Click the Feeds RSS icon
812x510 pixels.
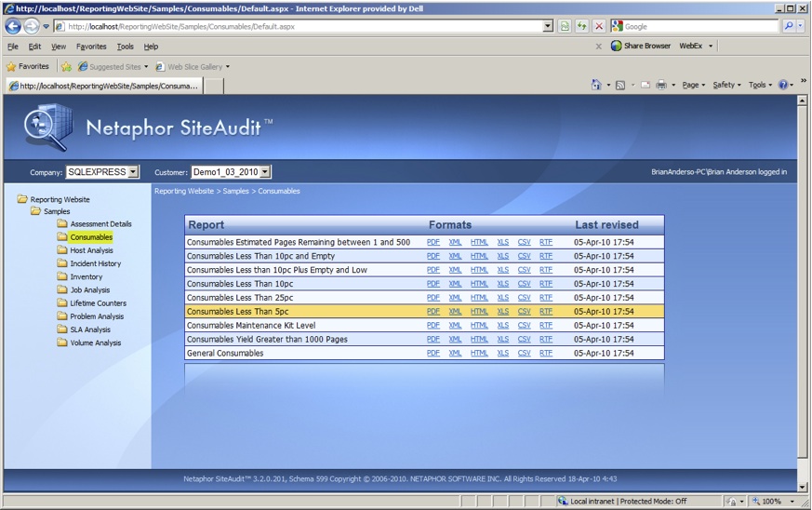(x=619, y=85)
